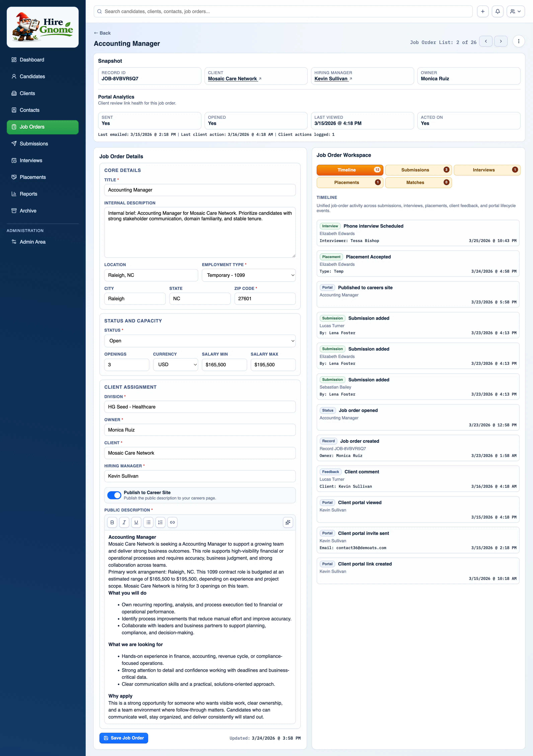Open Contacts in sidebar
Image resolution: width=533 pixels, height=756 pixels.
[x=43, y=110]
